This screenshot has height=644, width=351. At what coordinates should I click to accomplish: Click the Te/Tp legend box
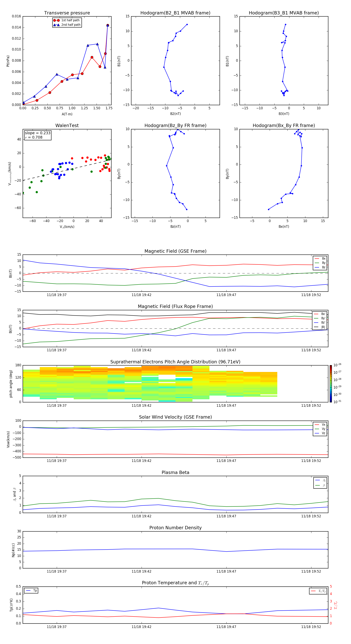pos(318,591)
